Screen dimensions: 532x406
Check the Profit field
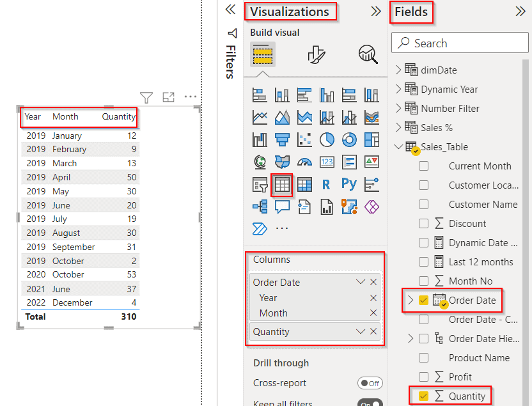(423, 377)
